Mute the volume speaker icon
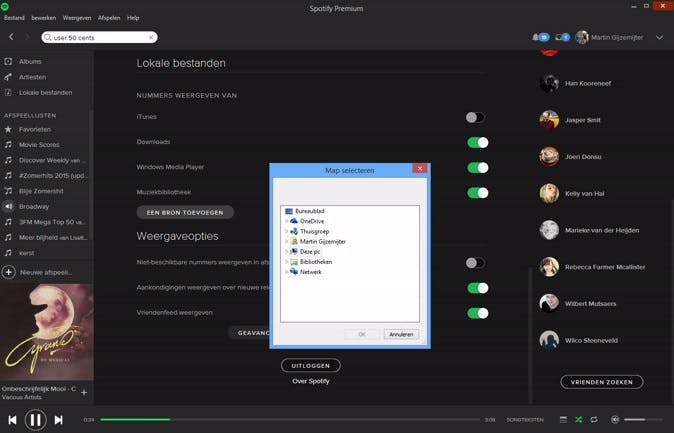This screenshot has width=674, height=433. point(615,419)
